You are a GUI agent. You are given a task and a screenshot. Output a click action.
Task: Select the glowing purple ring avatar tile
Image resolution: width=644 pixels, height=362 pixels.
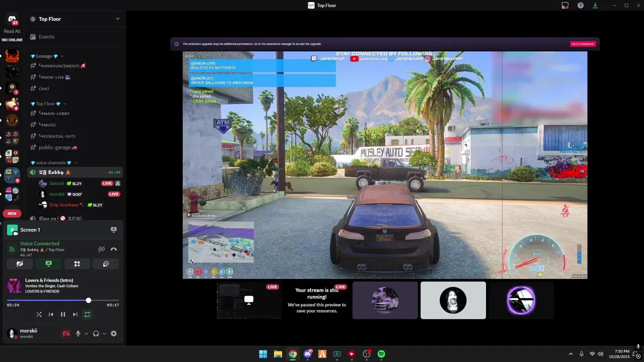[521, 300]
